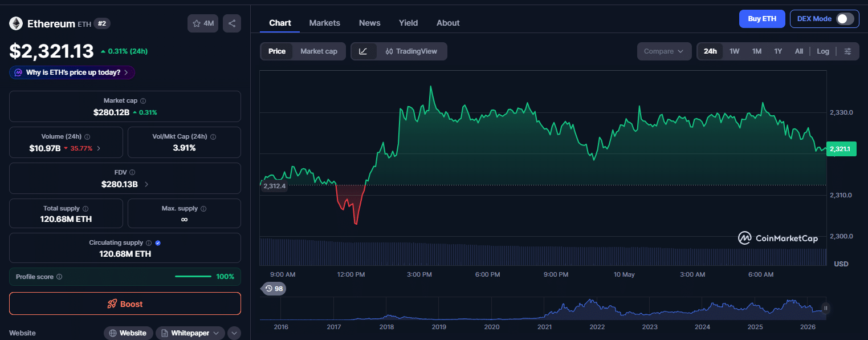Open FDV info icon

pyautogui.click(x=132, y=172)
